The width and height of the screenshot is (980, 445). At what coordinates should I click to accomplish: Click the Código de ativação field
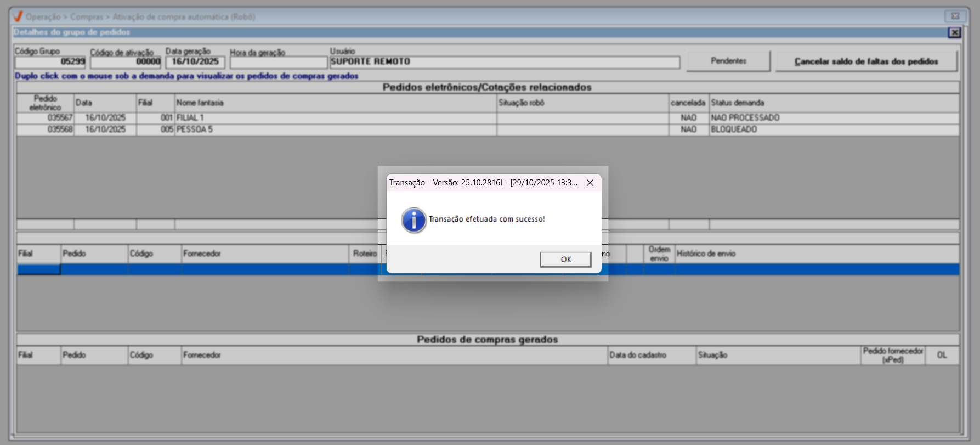tap(126, 62)
